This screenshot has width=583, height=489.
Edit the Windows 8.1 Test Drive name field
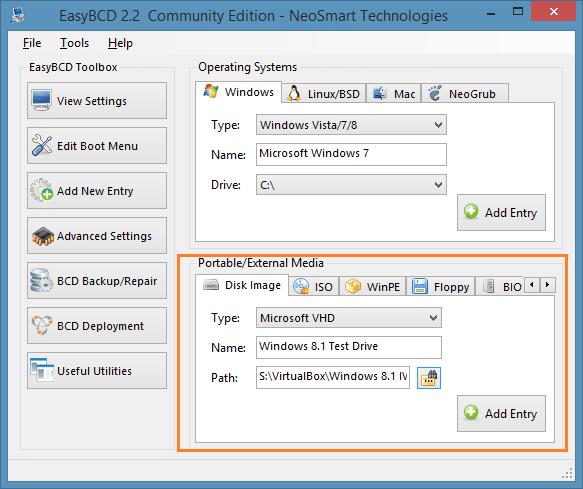[349, 347]
